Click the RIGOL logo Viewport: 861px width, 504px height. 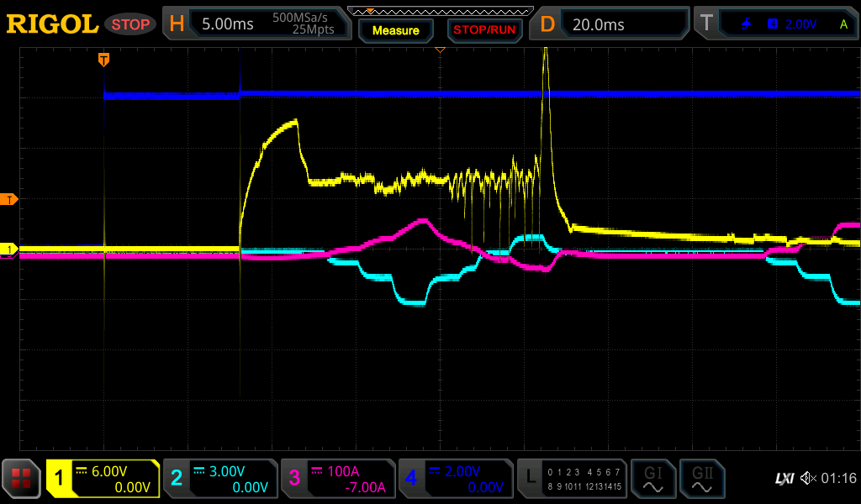click(52, 24)
